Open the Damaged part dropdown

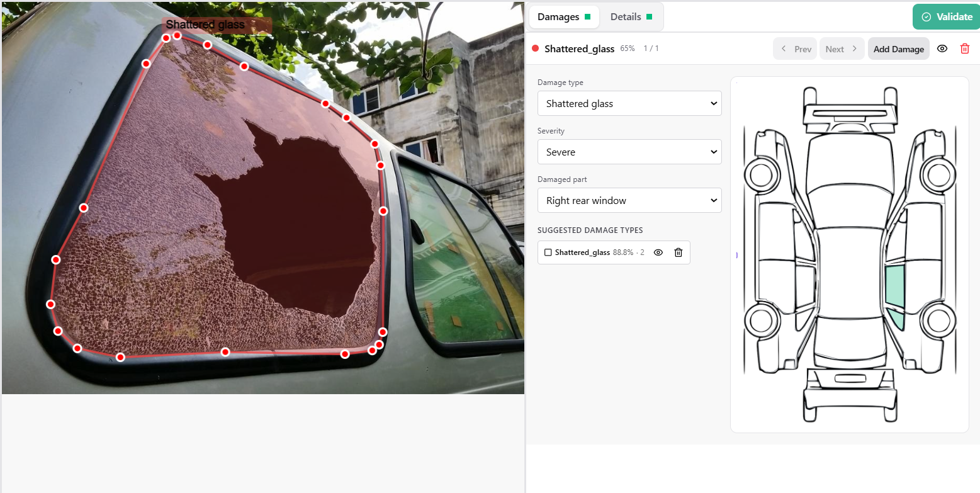coord(629,200)
